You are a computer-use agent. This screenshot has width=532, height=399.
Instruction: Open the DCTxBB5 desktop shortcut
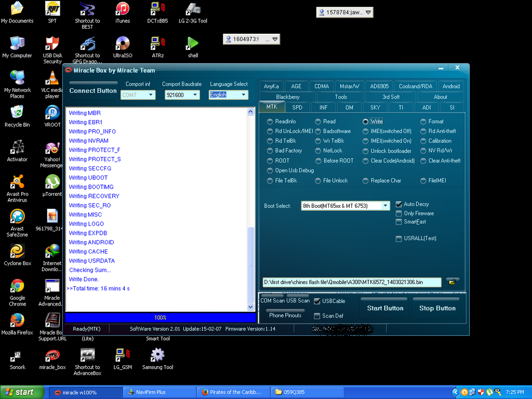pos(157,12)
